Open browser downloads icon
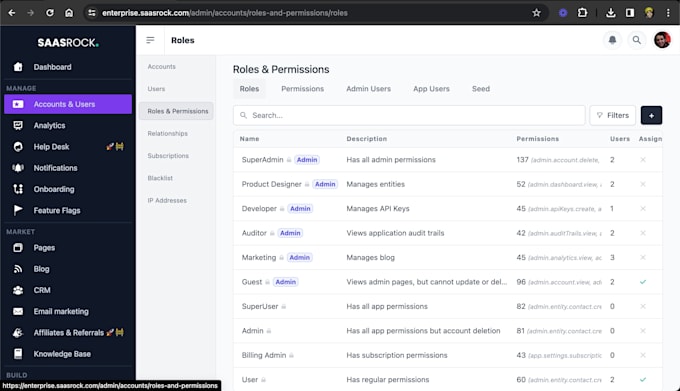The image size is (680, 391). 611,13
